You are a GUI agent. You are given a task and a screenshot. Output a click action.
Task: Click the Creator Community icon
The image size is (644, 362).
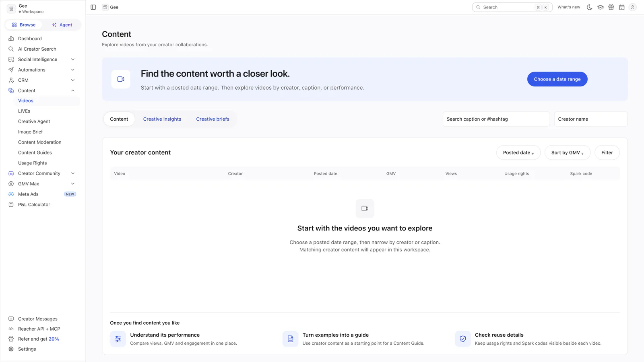pos(11,173)
